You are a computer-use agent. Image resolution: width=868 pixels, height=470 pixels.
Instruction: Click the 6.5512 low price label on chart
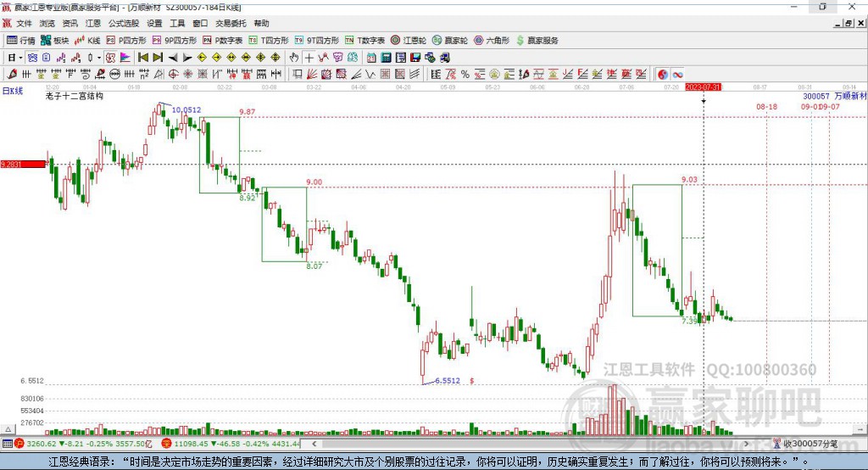[448, 381]
